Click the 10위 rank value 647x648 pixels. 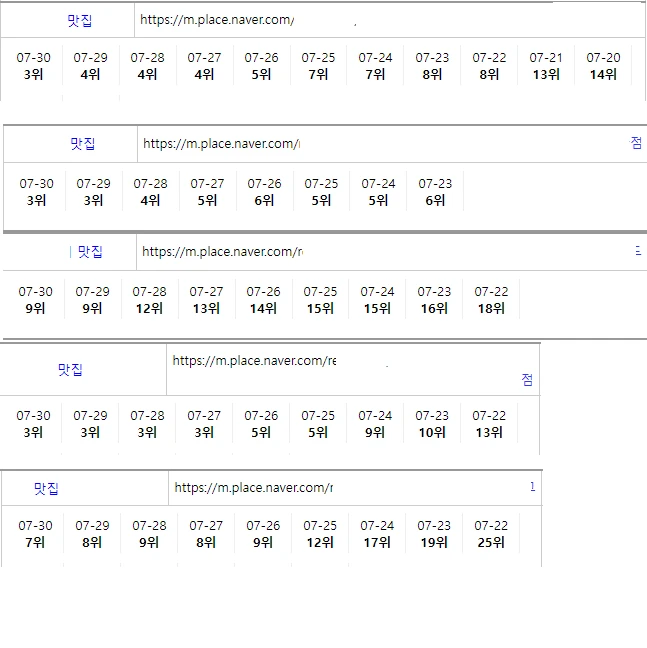pyautogui.click(x=432, y=433)
